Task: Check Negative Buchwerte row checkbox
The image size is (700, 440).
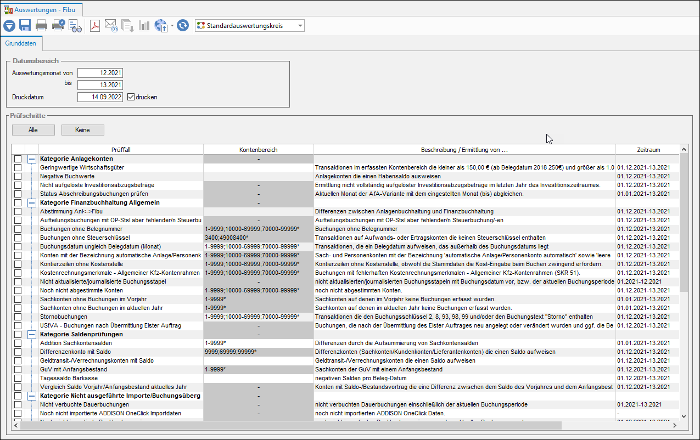Action: tap(17, 176)
